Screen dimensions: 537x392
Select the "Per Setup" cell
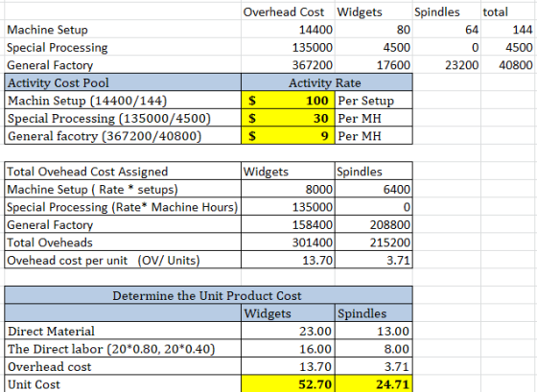(x=374, y=101)
